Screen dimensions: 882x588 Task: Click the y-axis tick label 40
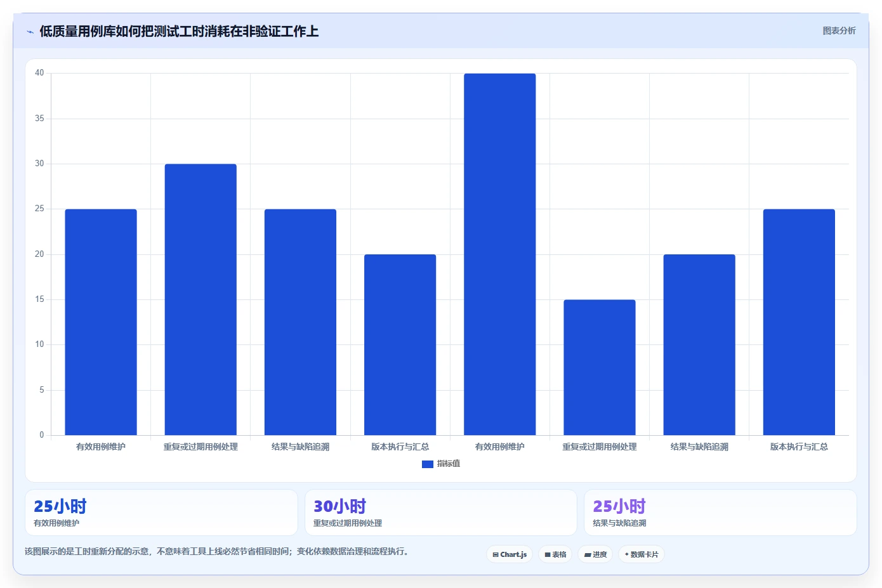point(39,73)
